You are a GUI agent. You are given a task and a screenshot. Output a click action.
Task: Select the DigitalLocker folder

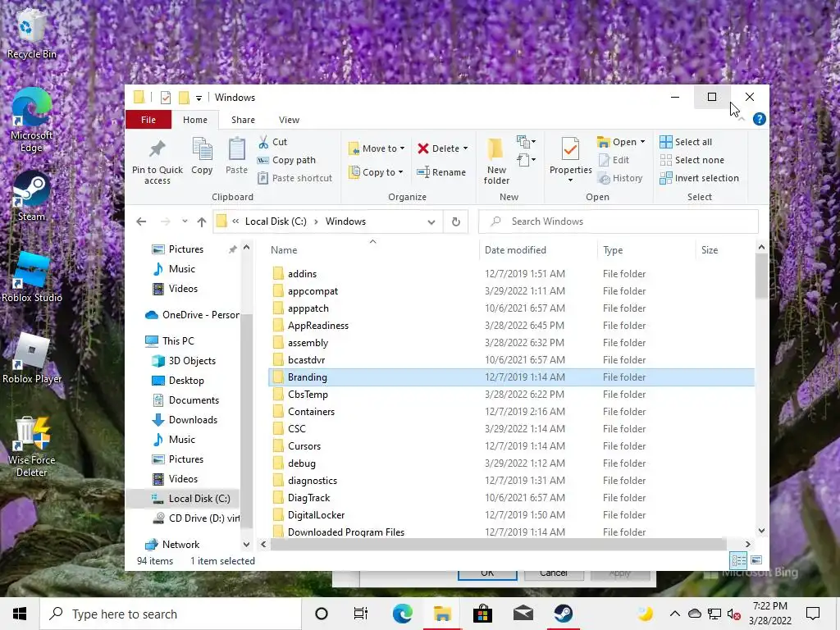click(512, 515)
